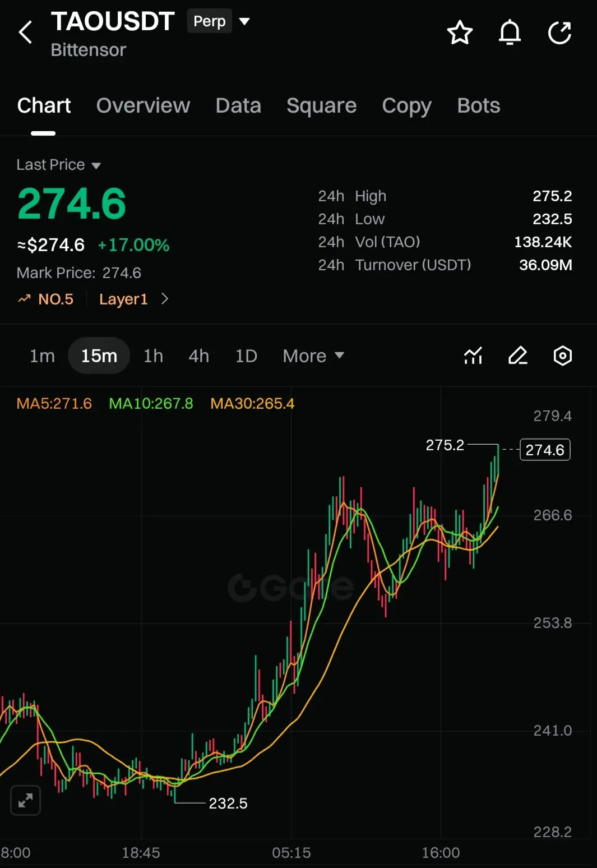Tap the 16:00 time axis label
The height and width of the screenshot is (868, 597).
pyautogui.click(x=441, y=853)
